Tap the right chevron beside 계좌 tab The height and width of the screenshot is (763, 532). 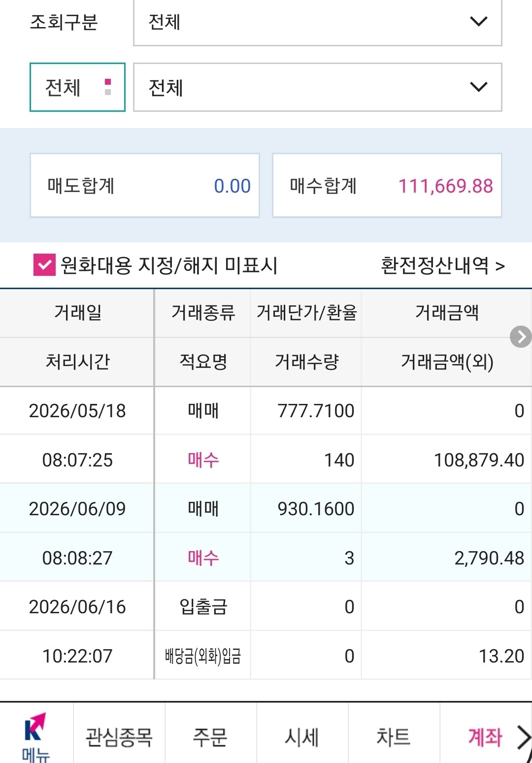[x=524, y=737]
